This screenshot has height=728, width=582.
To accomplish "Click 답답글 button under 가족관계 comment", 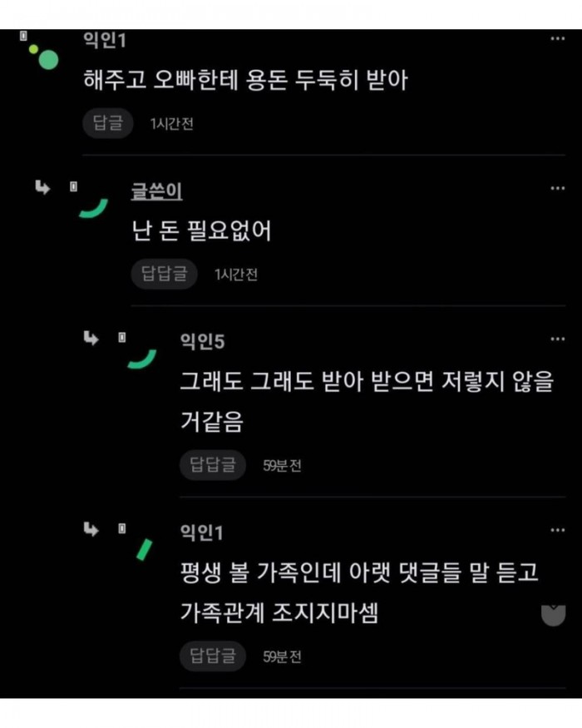I will [213, 656].
